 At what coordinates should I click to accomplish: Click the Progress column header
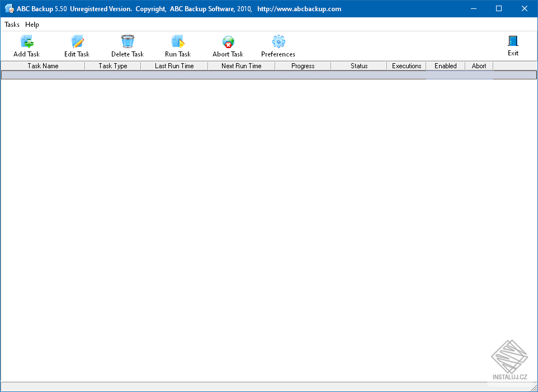pos(303,65)
